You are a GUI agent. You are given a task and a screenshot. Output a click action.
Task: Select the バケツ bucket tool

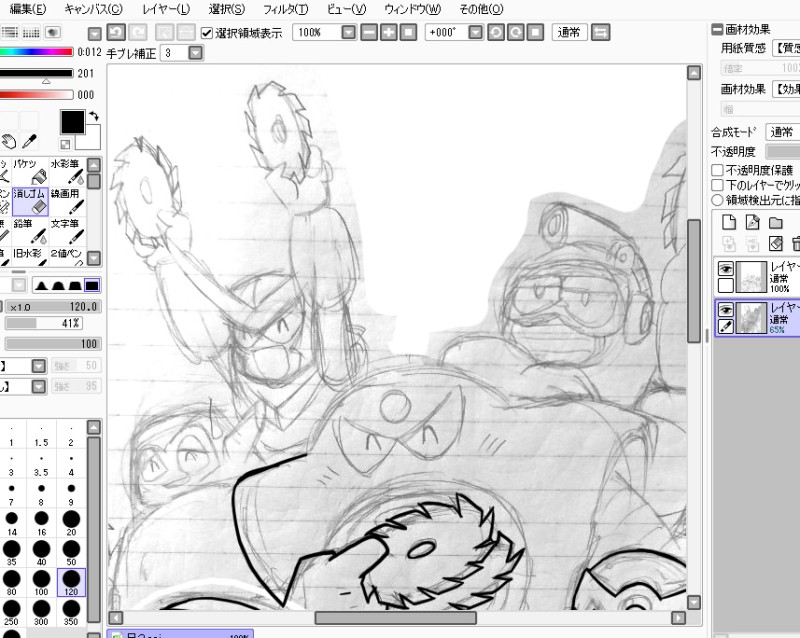(30, 171)
